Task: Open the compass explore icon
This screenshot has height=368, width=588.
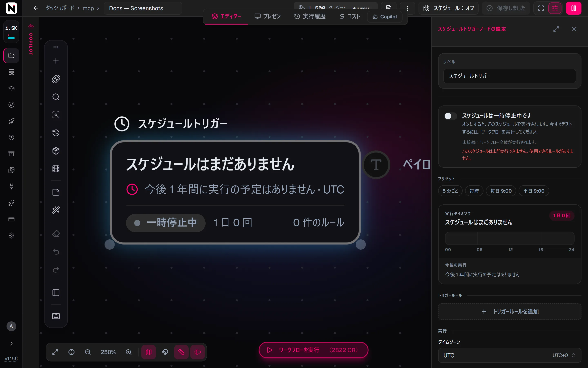Action: 11,105
